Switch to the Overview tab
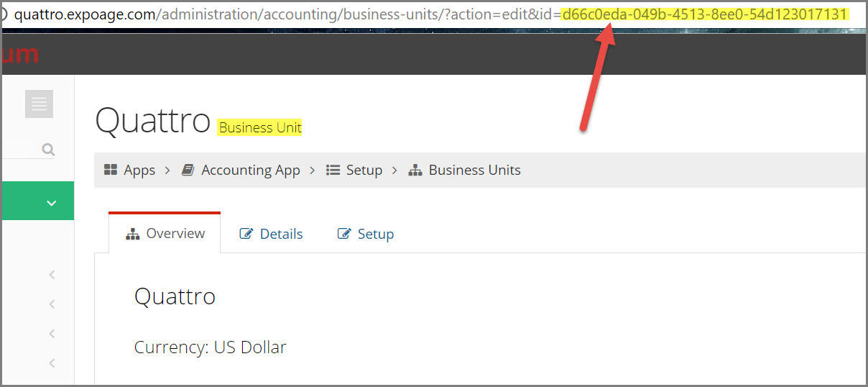Image resolution: width=868 pixels, height=387 pixels. [x=165, y=233]
